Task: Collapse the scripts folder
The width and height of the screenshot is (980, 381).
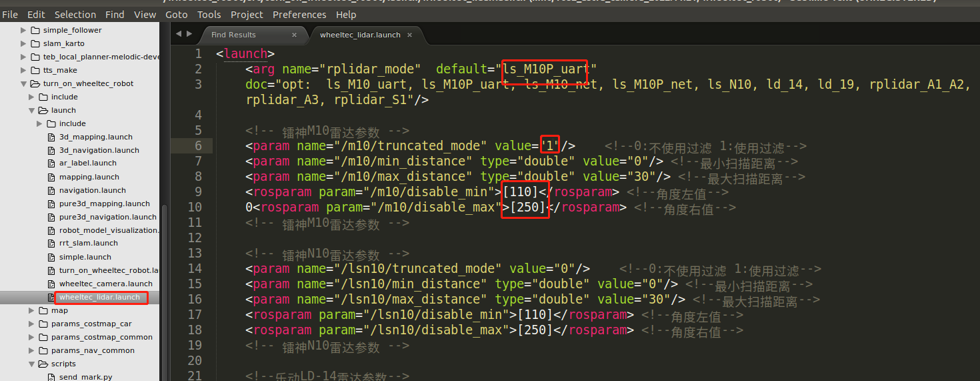Action: [x=32, y=364]
